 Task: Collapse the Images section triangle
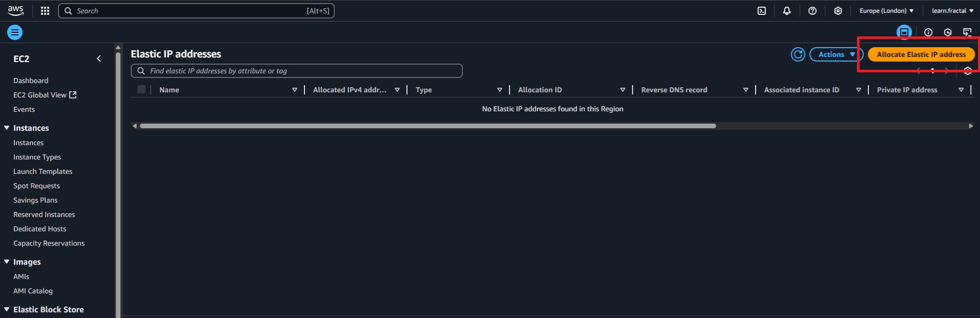click(7, 262)
